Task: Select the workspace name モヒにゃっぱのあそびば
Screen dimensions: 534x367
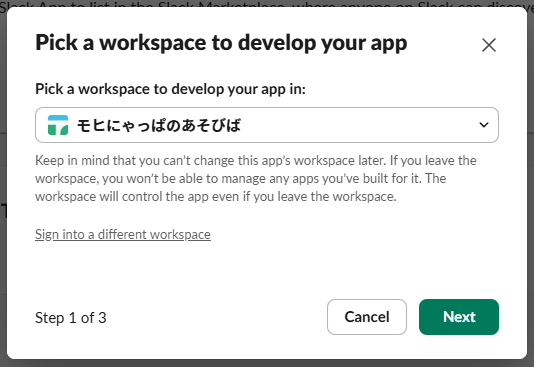Action: pos(159,125)
